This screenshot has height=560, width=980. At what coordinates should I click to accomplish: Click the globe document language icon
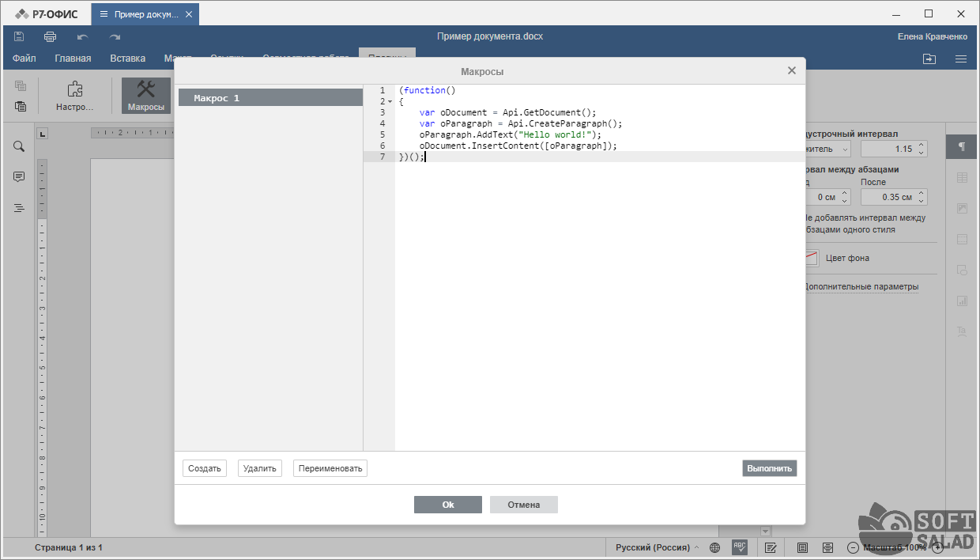click(714, 547)
